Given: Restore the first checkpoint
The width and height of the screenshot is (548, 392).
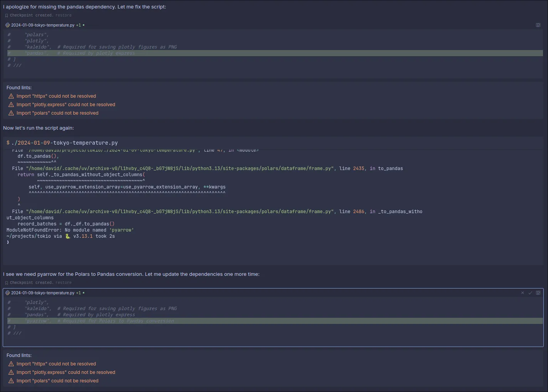Looking at the screenshot, I should point(64,15).
